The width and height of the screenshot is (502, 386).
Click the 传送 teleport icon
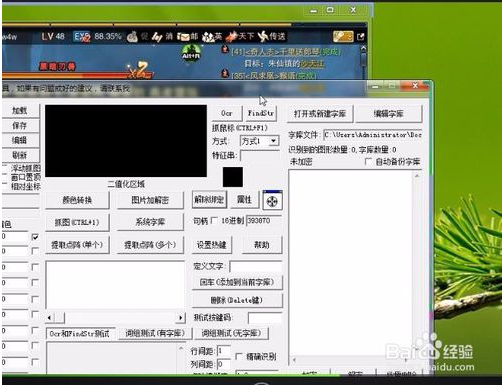pos(263,37)
